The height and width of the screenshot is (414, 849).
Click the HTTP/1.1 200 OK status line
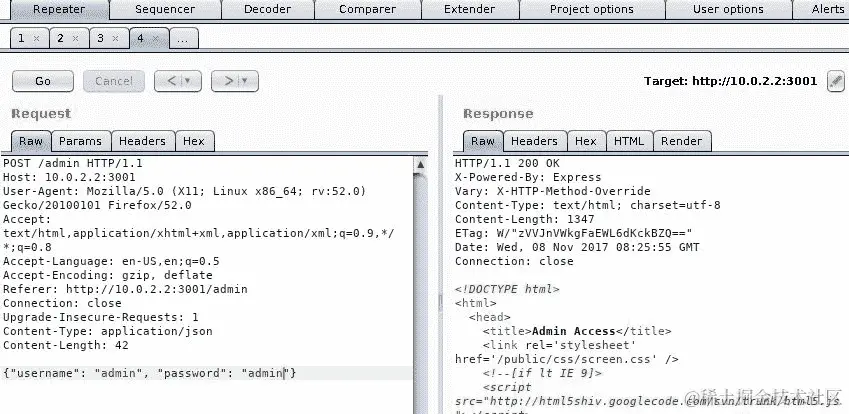(x=507, y=163)
